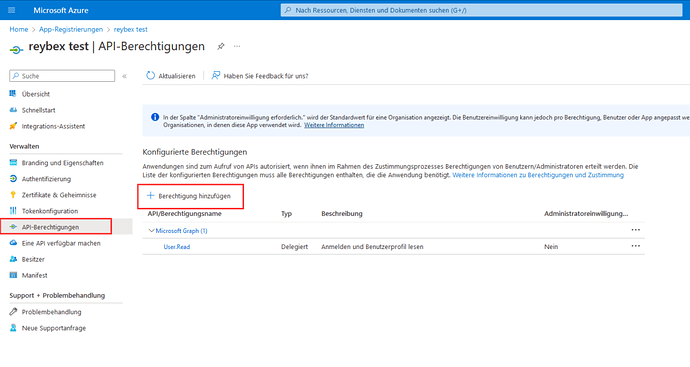Open ellipsis menu for Microsoft Graph row
Screen dimensions: 690x367
point(636,230)
